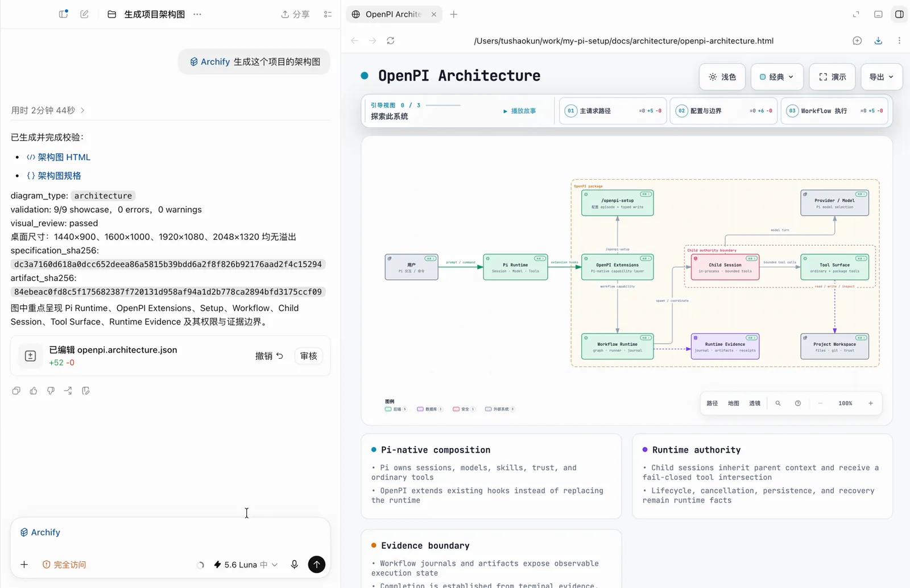Switch to 路径 view mode

coord(712,403)
